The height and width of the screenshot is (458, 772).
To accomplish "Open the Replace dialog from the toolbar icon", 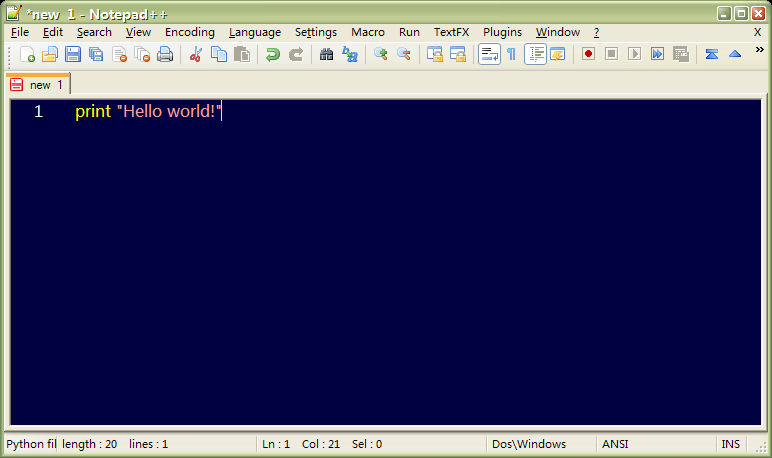I will click(350, 54).
